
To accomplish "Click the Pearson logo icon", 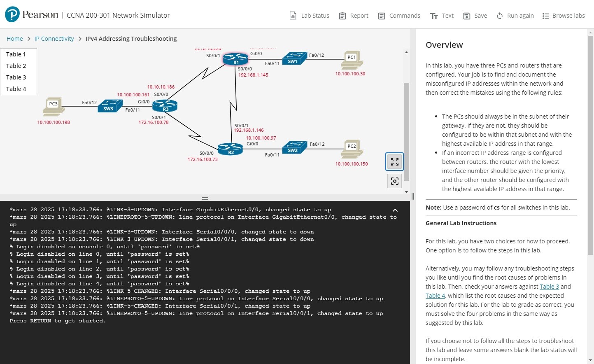I will pos(12,14).
